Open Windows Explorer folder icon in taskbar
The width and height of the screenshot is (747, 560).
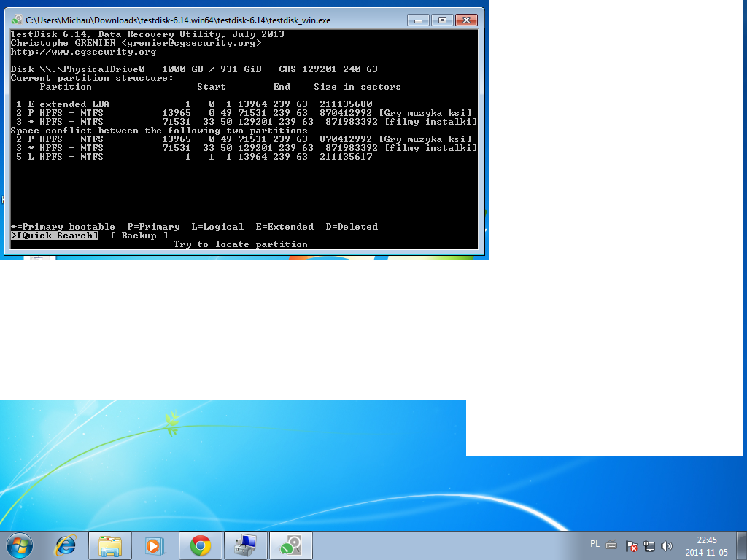110,545
